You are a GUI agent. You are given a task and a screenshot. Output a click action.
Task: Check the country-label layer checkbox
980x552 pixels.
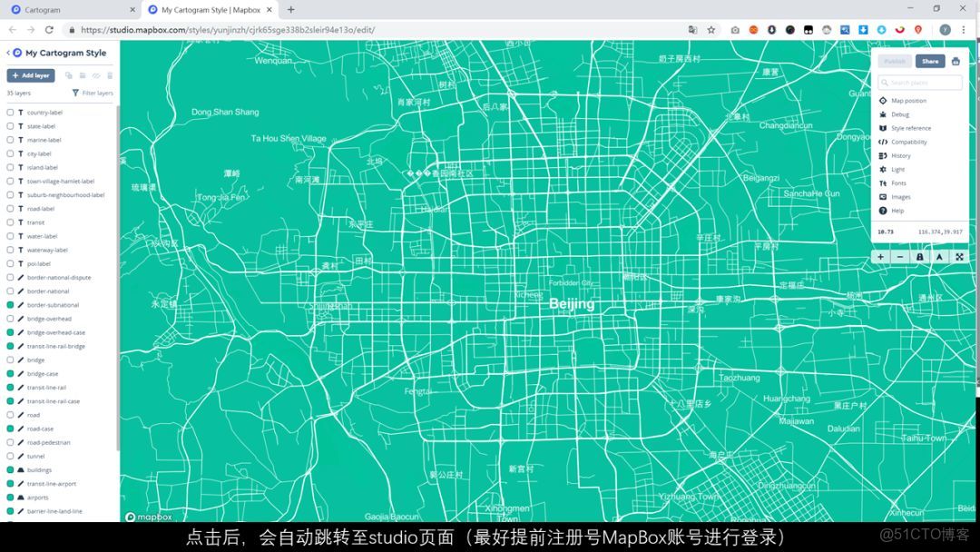click(x=10, y=113)
